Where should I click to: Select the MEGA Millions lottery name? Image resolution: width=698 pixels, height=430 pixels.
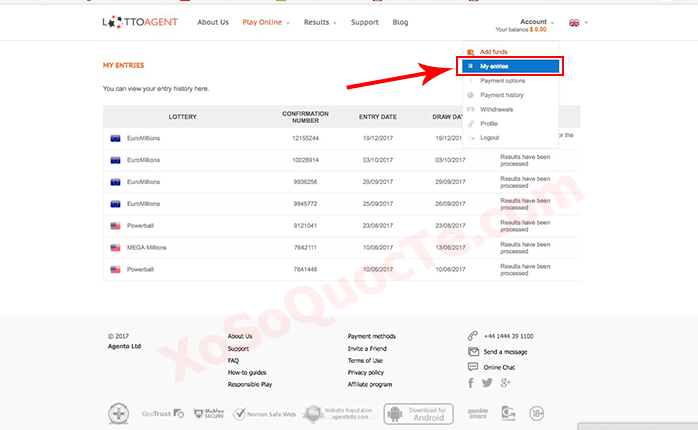[x=146, y=247]
